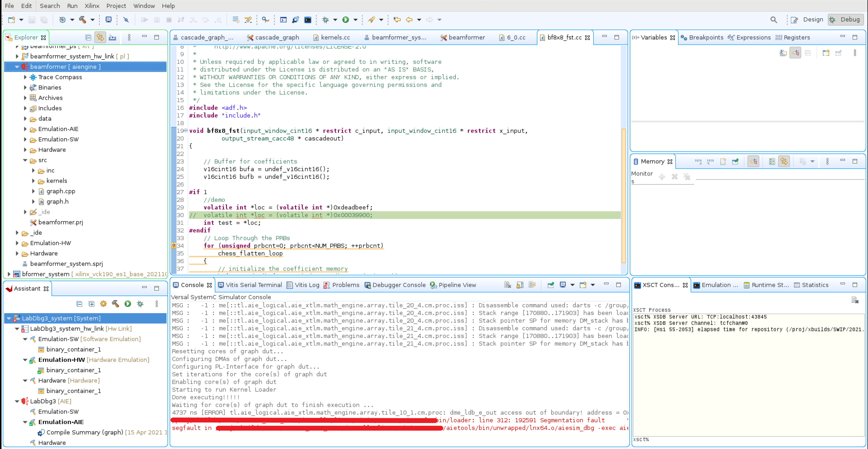Open the Problems tab
Image resolution: width=868 pixels, height=449 pixels.
[345, 285]
